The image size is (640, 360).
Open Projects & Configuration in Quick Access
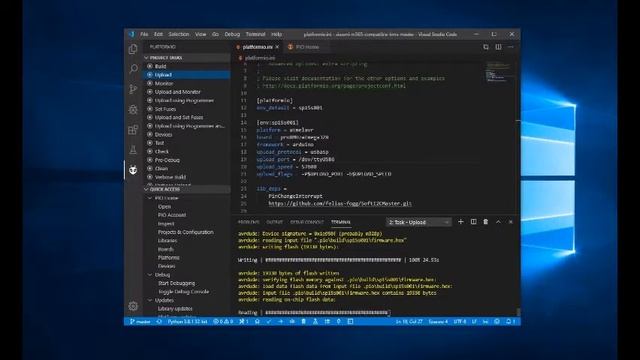(x=186, y=232)
